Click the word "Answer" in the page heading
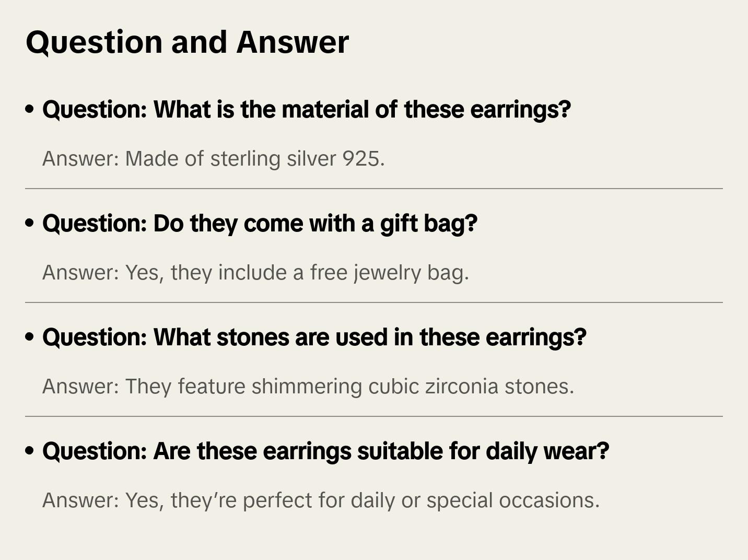This screenshot has width=748, height=560. (x=293, y=42)
